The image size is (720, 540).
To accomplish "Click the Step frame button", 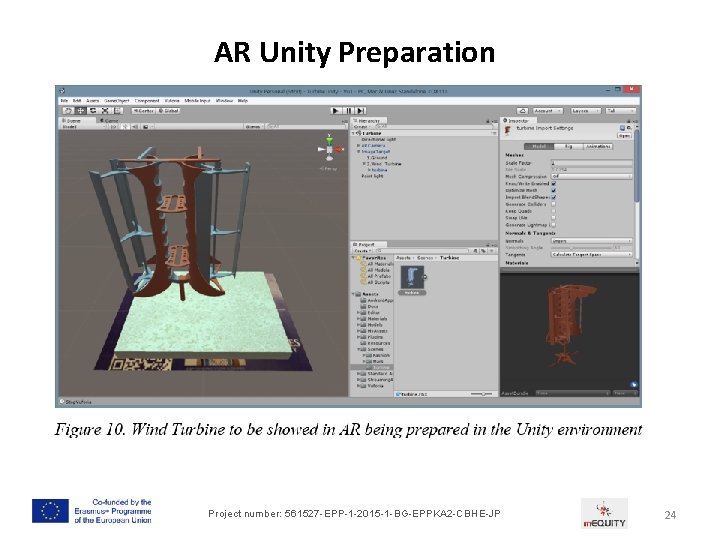I will coord(361,111).
